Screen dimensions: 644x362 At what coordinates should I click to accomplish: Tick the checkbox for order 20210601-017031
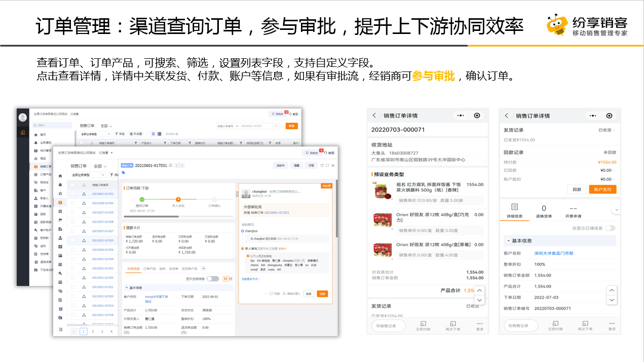pos(72,194)
